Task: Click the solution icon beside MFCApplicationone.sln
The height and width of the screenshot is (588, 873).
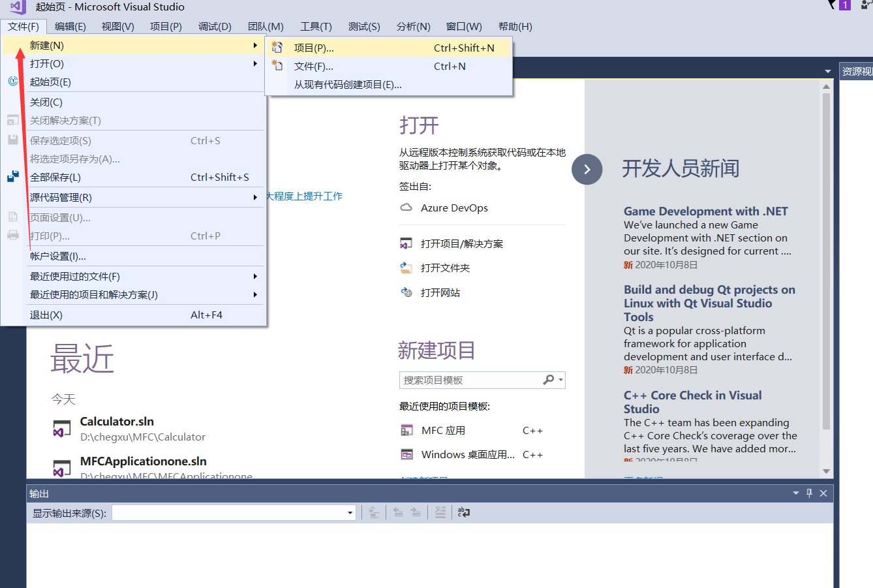Action: (x=61, y=468)
